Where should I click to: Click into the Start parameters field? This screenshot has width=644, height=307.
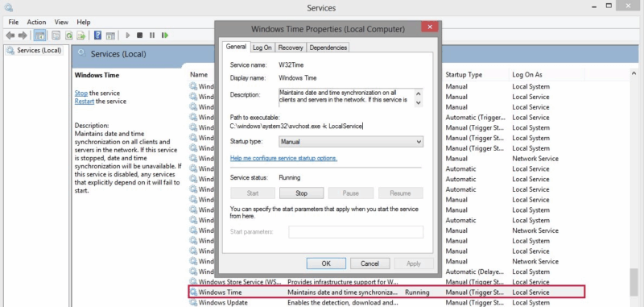tap(356, 232)
